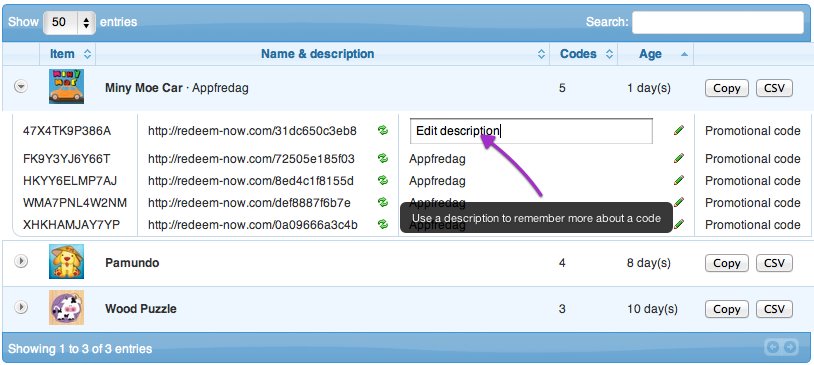Export Pamundo codes as CSV
Screen dimensions: 814x365
[x=774, y=263]
